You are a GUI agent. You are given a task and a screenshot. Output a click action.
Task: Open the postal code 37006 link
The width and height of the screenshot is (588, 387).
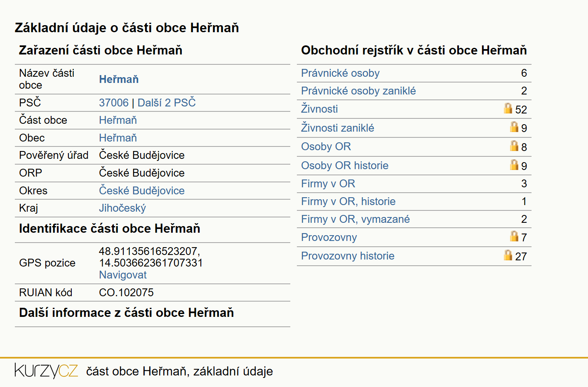tap(114, 103)
